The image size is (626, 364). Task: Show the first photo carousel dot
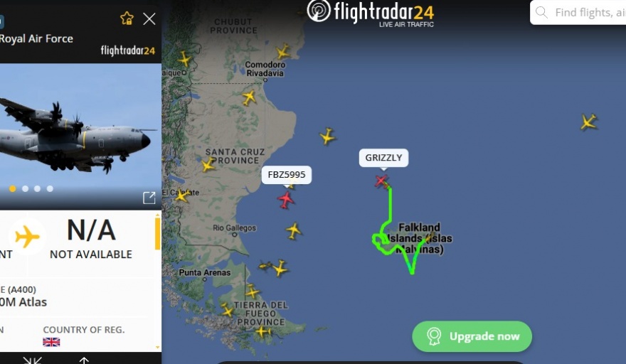pos(13,188)
